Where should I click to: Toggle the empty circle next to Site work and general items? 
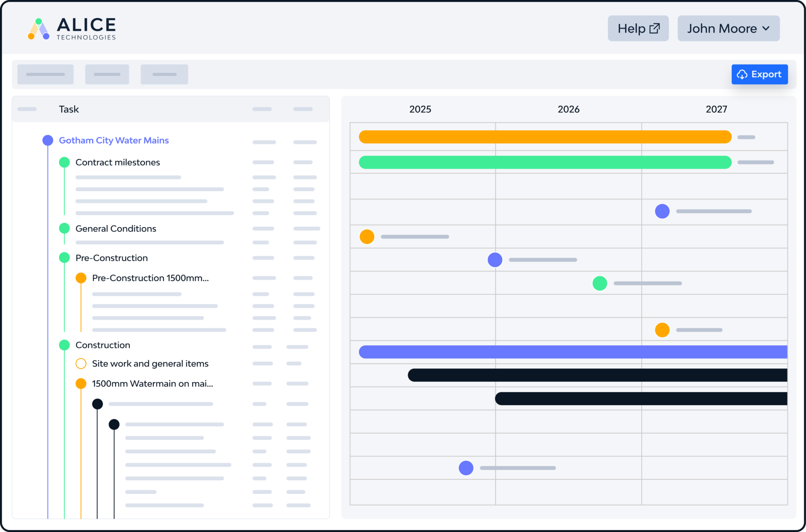(x=81, y=364)
